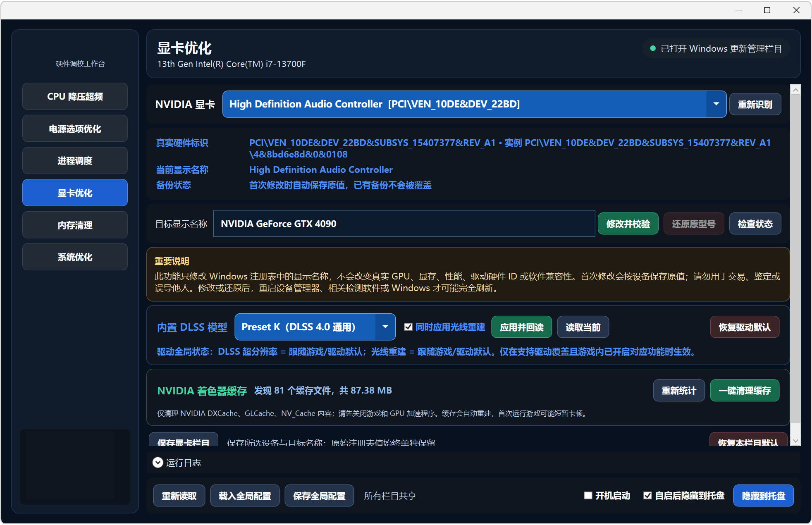Image resolution: width=812 pixels, height=525 pixels.
Task: Click the scrollbar up arrow
Action: click(795, 90)
